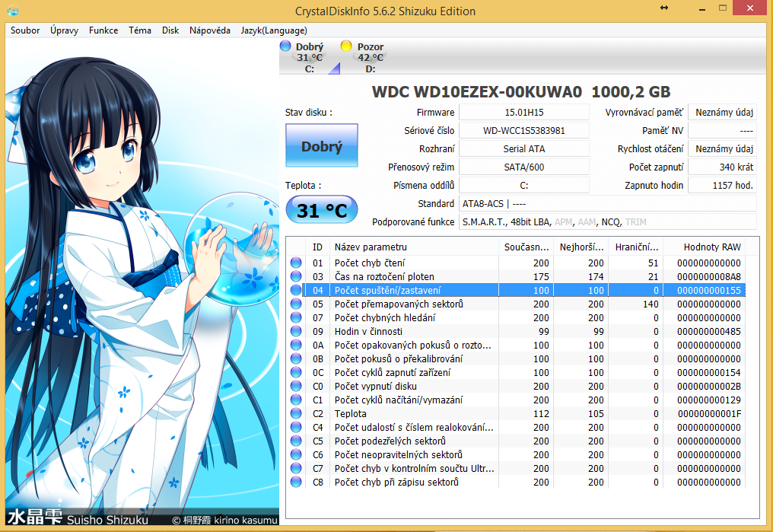This screenshot has width=773, height=532.
Task: Click status icon for Počet cyklů načítání/vymazání
Action: click(x=296, y=400)
